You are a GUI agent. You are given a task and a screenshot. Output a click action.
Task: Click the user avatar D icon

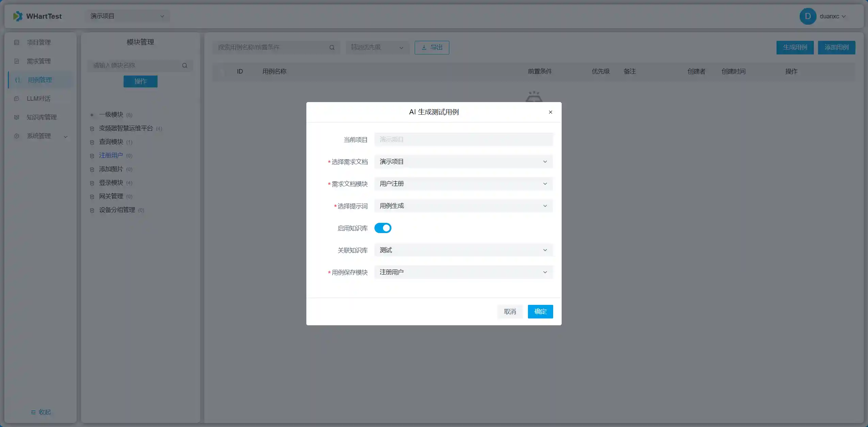(x=808, y=16)
